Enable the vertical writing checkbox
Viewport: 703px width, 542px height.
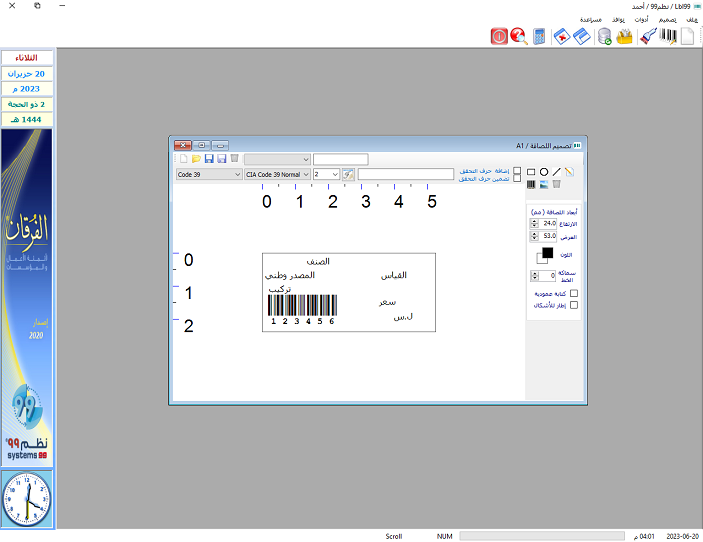pos(573,294)
